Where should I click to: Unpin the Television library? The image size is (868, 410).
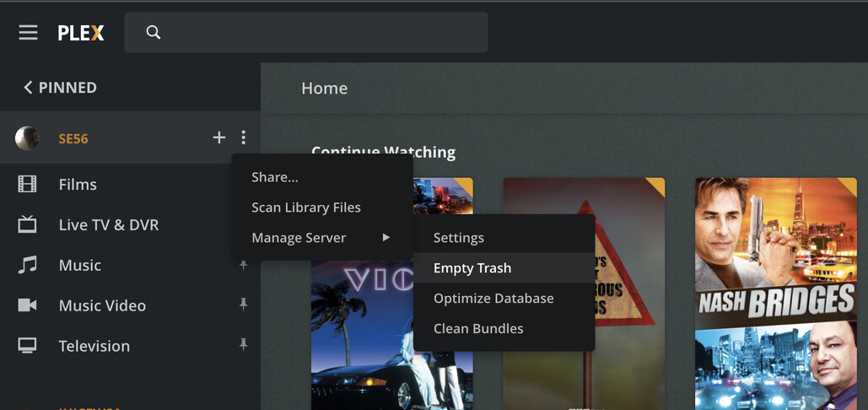[243, 345]
